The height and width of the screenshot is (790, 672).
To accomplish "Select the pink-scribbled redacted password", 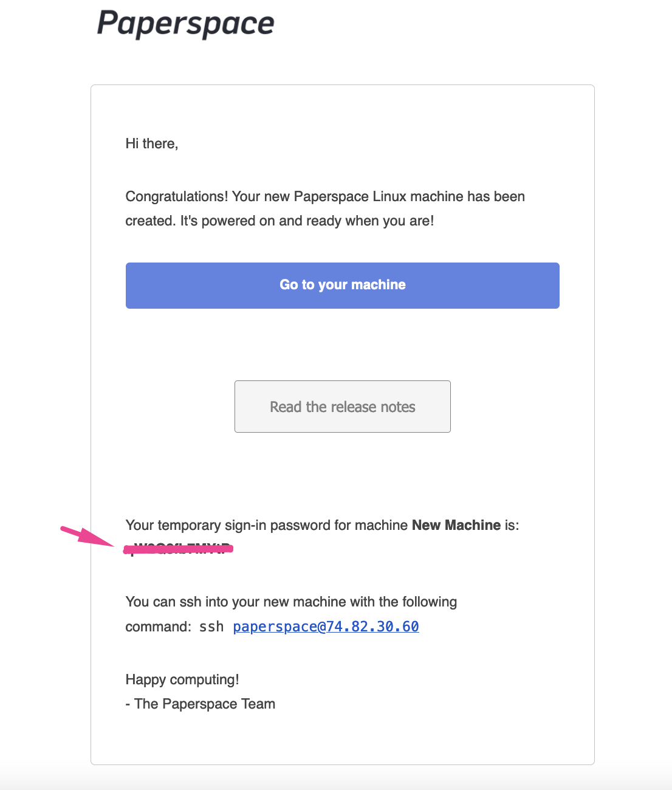I will click(x=179, y=549).
